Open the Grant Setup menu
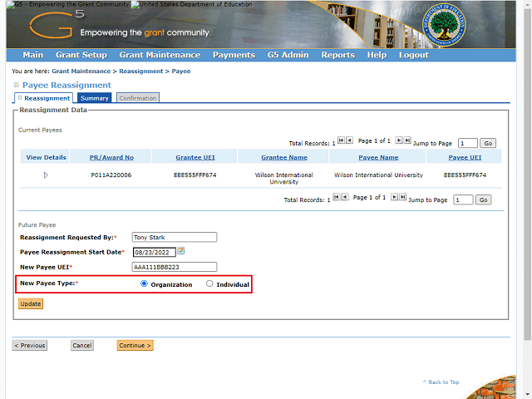This screenshot has width=532, height=399. point(81,55)
